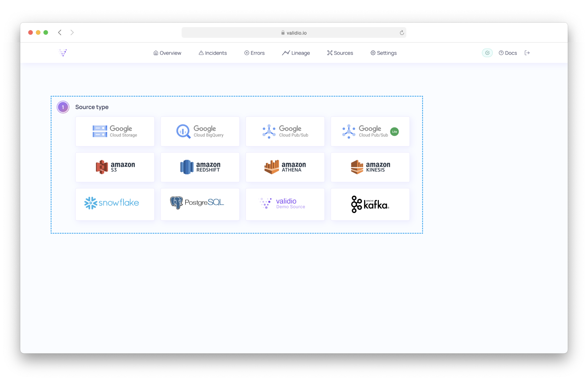Open the Errors page
Viewport: 588px width, 380px height.
pyautogui.click(x=254, y=53)
